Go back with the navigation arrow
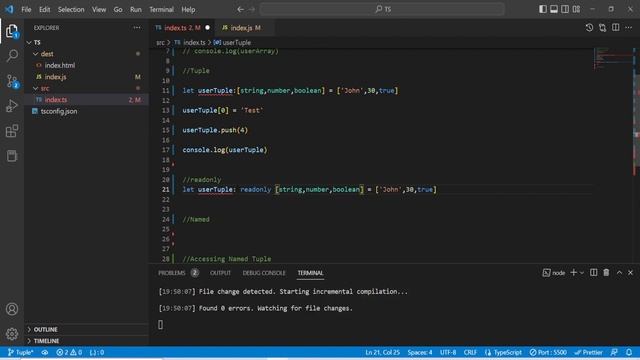 [x=240, y=9]
